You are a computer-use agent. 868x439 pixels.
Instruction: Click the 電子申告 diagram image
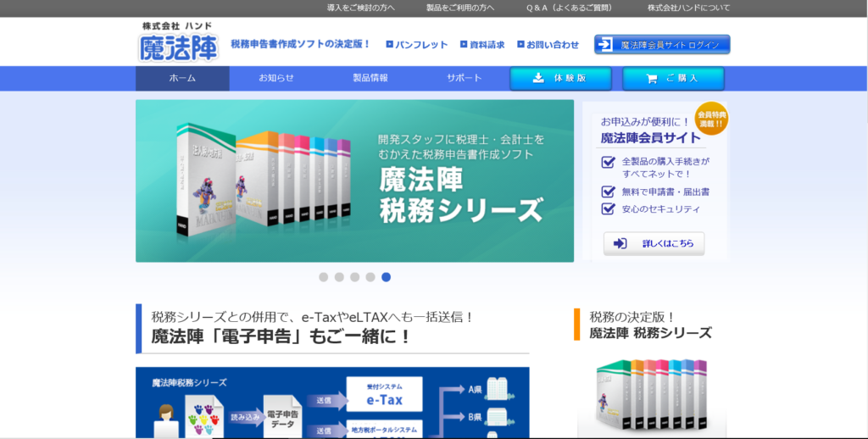tap(332, 403)
